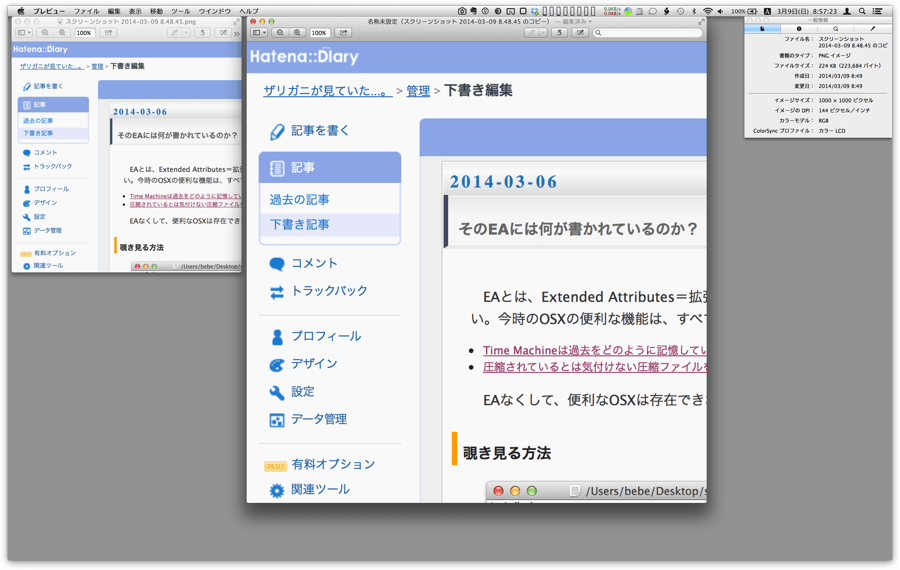The image size is (900, 570).
Task: Click Time Machine article link in front window
Action: point(595,350)
